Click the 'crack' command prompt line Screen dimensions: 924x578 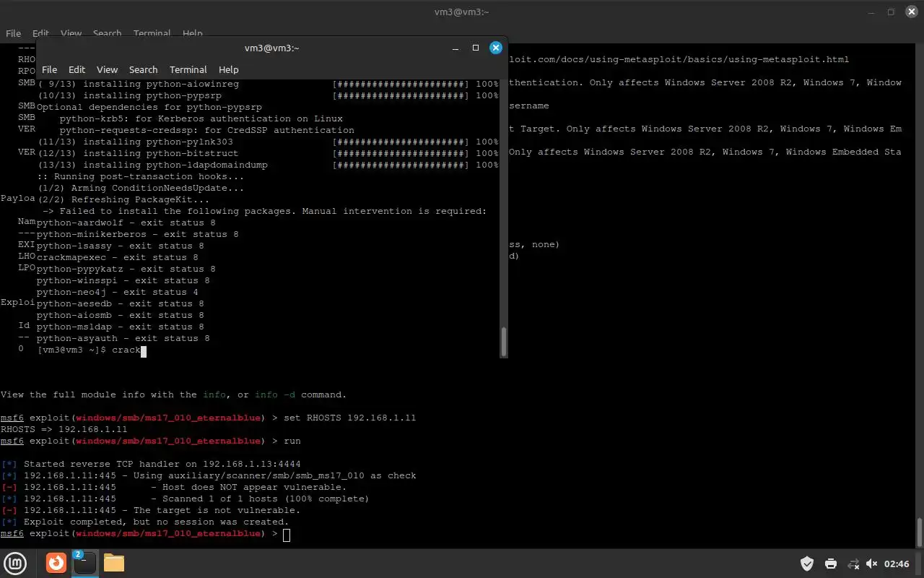(92, 350)
